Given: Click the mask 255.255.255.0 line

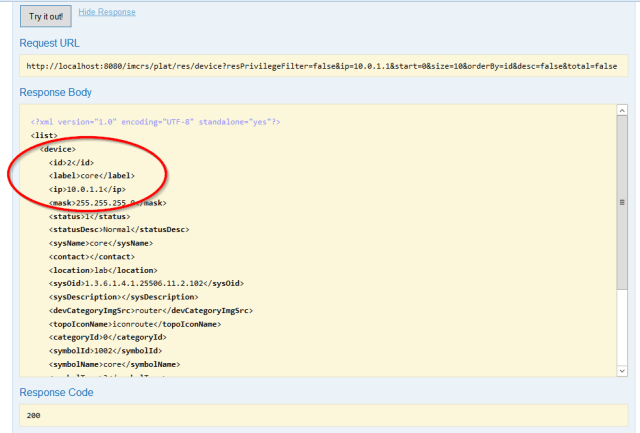Looking at the screenshot, I should pos(108,202).
